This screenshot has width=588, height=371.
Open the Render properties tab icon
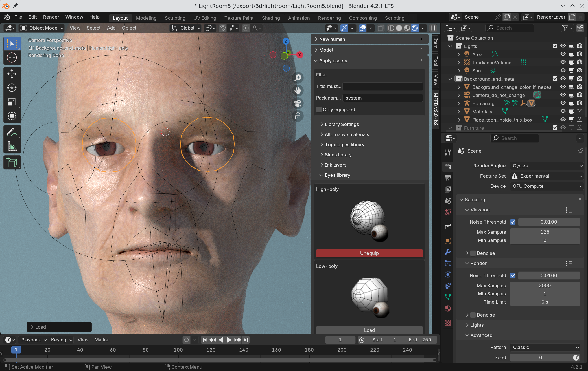coord(448,167)
